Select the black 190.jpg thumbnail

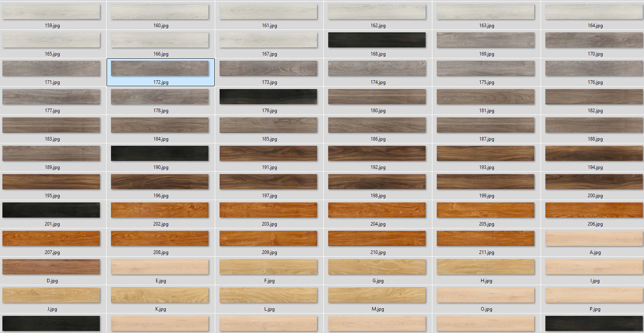(x=160, y=153)
